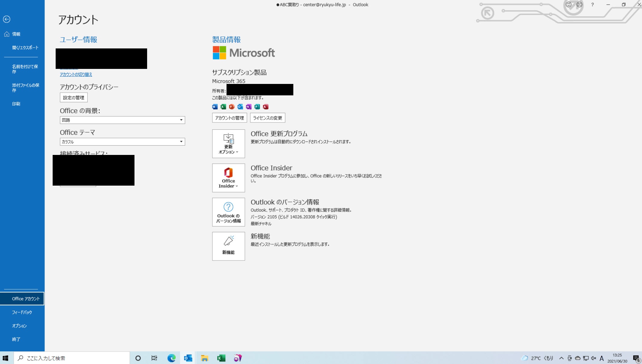
Task: Click the ライセンスの変更 button
Action: pyautogui.click(x=267, y=118)
